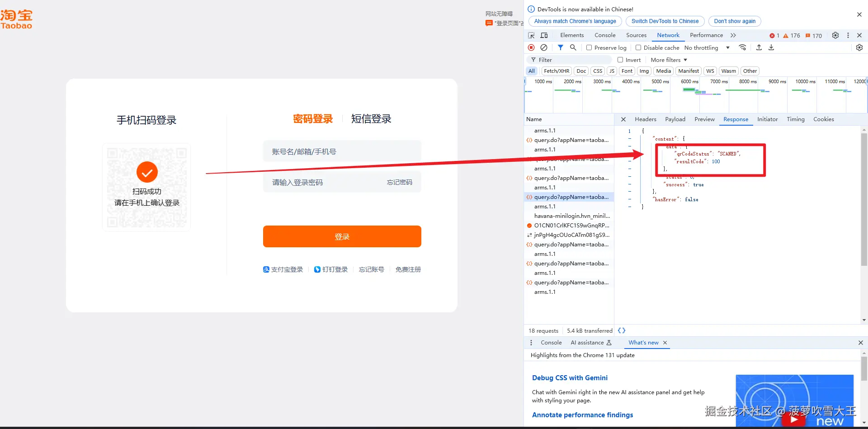Open the Payload tab
The image size is (868, 429).
pos(675,119)
